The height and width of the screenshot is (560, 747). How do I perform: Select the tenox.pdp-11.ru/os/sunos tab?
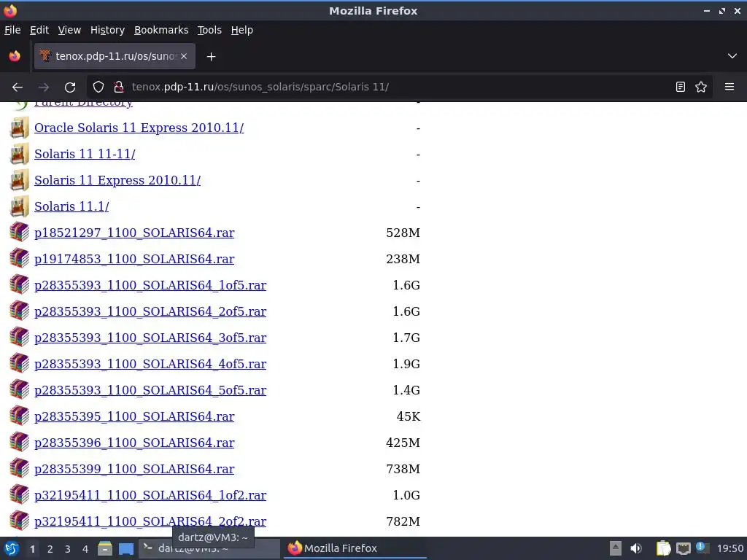[x=115, y=56]
